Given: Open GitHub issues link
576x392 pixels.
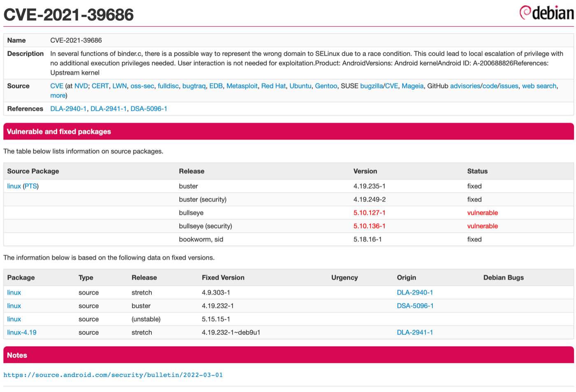Looking at the screenshot, I should pos(509,86).
